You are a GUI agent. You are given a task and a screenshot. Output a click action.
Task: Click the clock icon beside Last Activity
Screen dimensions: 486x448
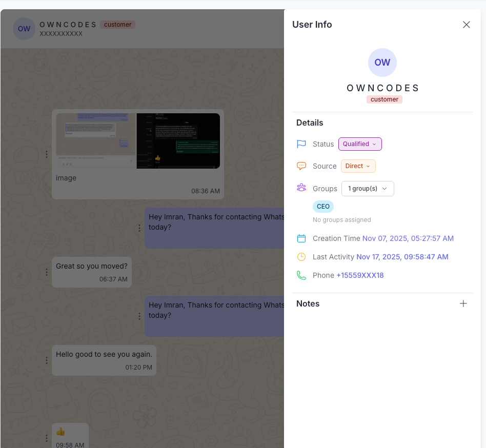(x=301, y=257)
